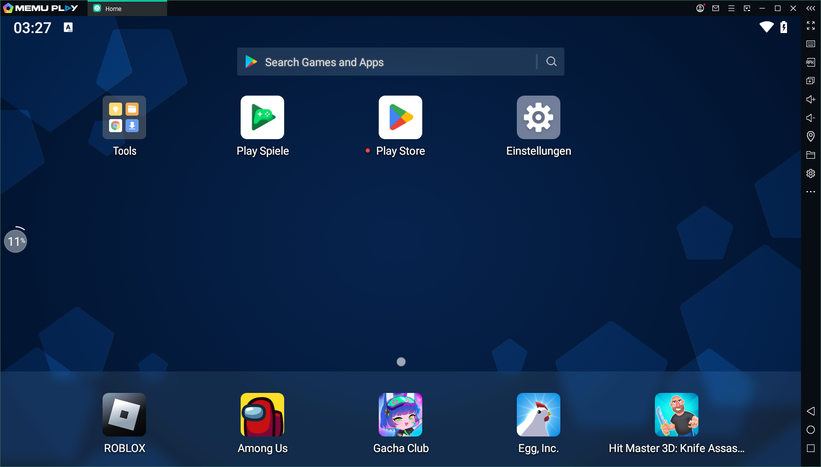This screenshot has width=821, height=467.
Task: Launch Hit Master 3D knife game
Action: click(x=676, y=415)
